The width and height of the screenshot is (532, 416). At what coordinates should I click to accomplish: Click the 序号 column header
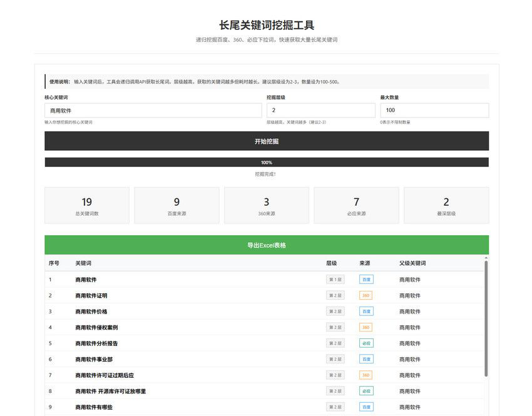[54, 263]
